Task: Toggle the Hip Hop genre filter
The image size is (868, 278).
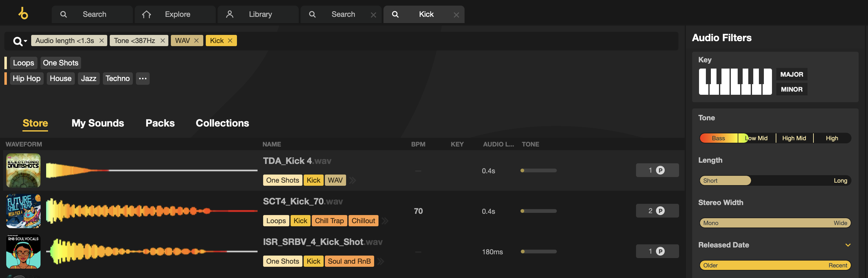Action: (x=27, y=79)
